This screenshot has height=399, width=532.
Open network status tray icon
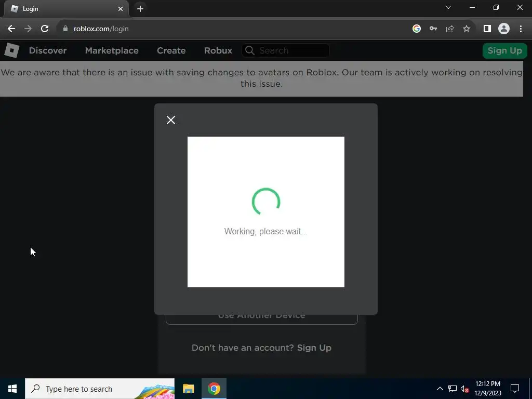pos(453,389)
